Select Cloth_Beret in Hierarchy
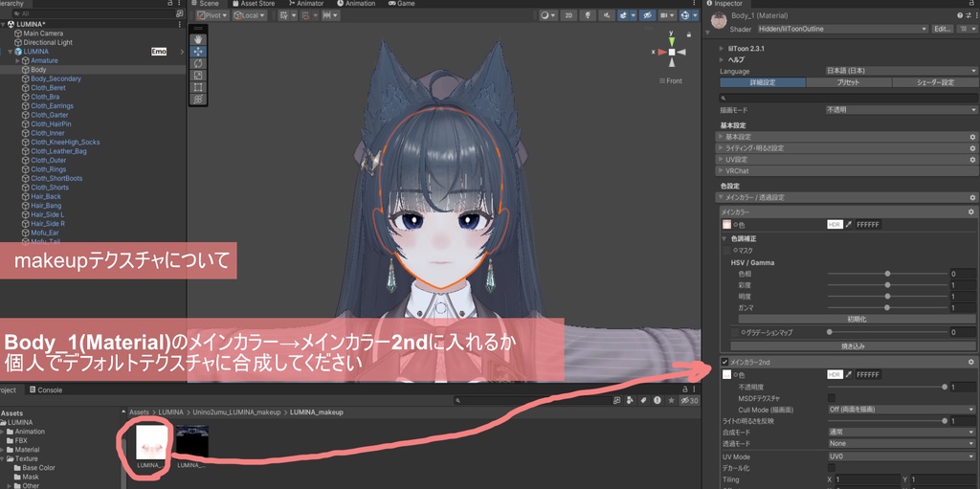This screenshot has width=980, height=489. point(48,88)
